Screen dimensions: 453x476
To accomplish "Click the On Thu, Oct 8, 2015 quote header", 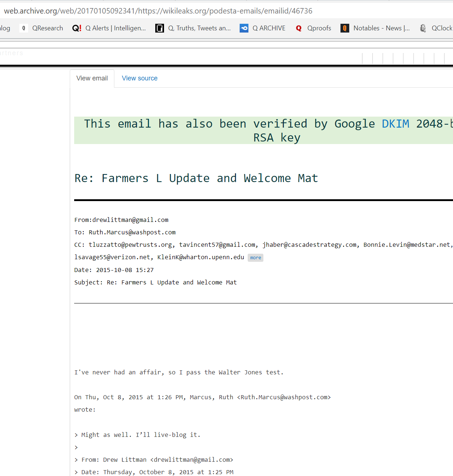I will point(202,397).
